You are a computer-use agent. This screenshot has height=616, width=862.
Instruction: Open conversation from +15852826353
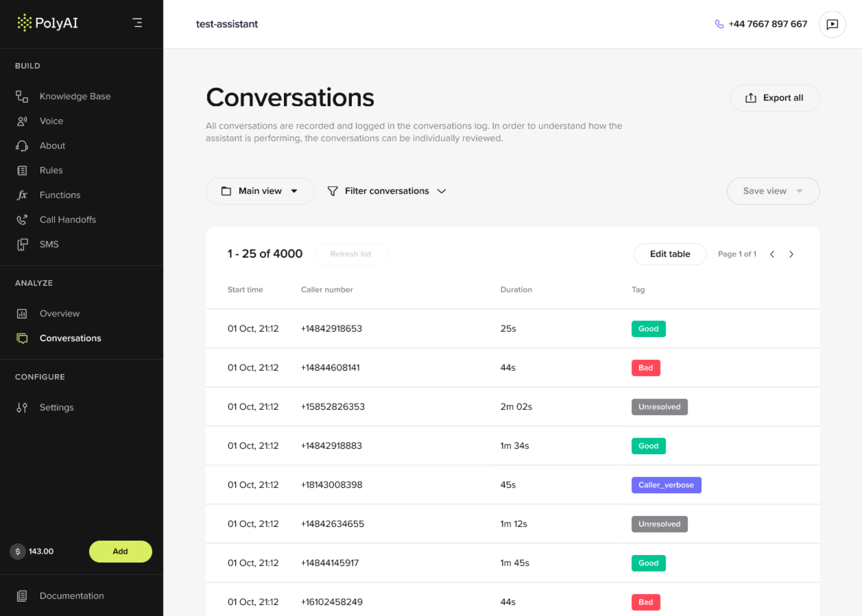click(x=333, y=407)
